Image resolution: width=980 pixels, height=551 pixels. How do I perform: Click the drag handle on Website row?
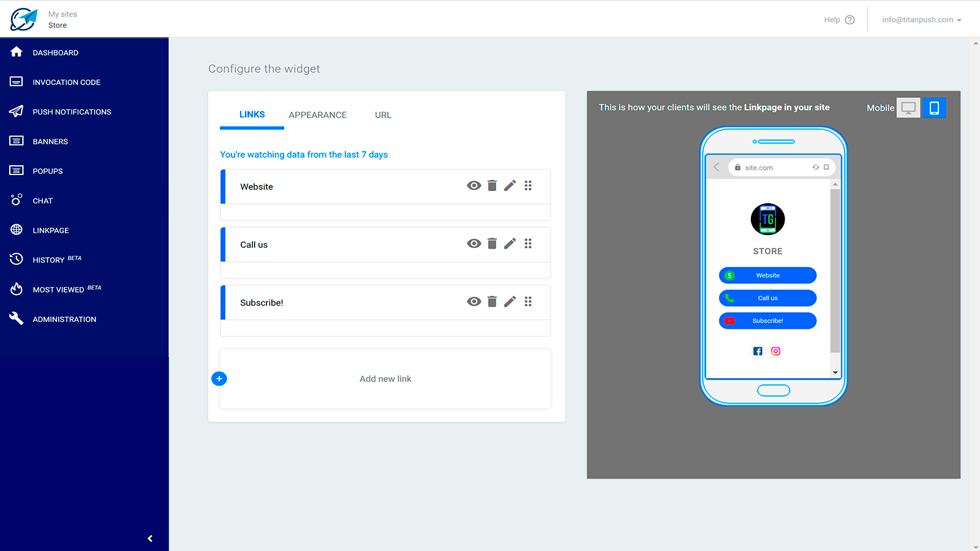[x=528, y=186]
